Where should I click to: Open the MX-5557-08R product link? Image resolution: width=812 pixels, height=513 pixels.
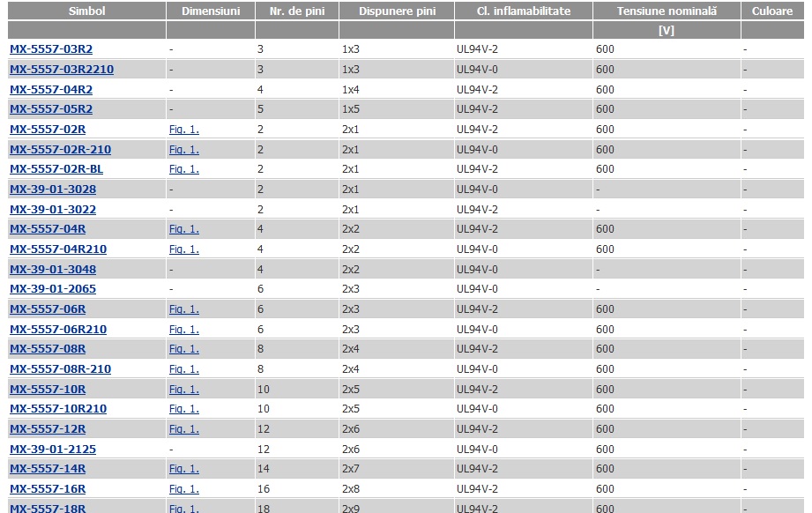(x=48, y=349)
